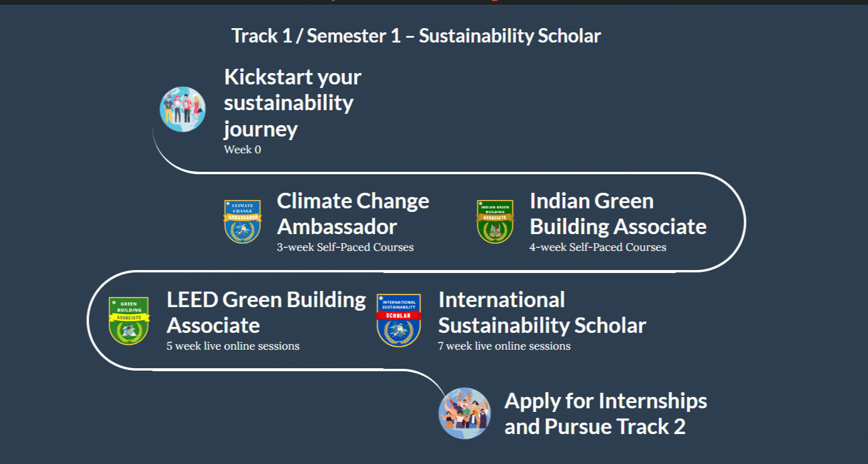Select the LEED Green Building Associate title

coord(266,313)
